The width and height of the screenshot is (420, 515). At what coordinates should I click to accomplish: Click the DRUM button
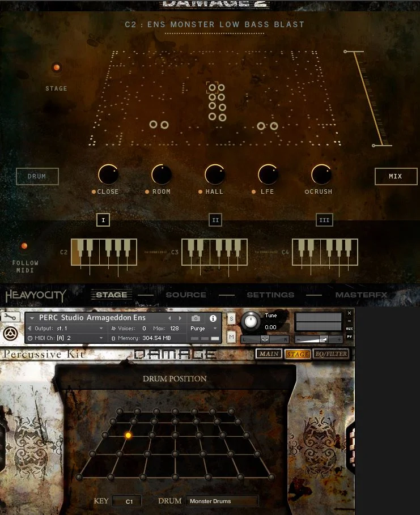[37, 176]
